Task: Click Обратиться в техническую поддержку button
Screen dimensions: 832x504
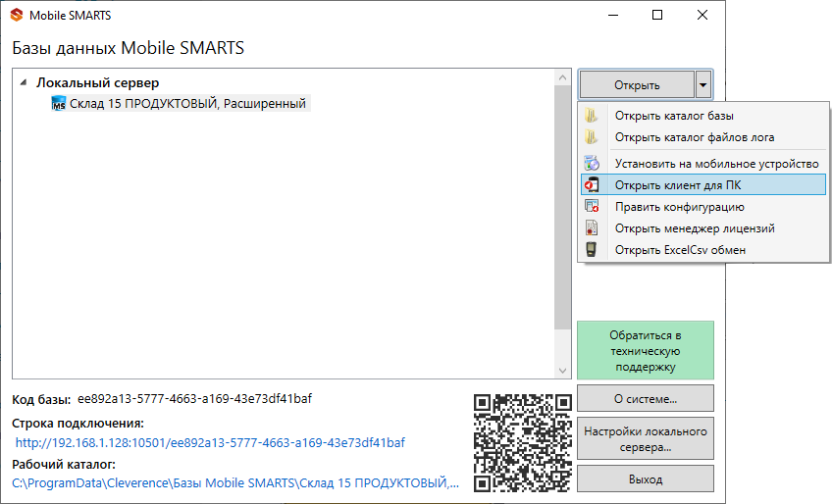Action: (x=646, y=351)
